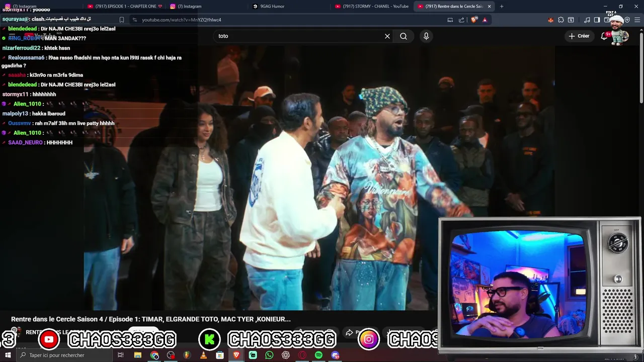Open the Créer button on YouTube

[x=579, y=36]
